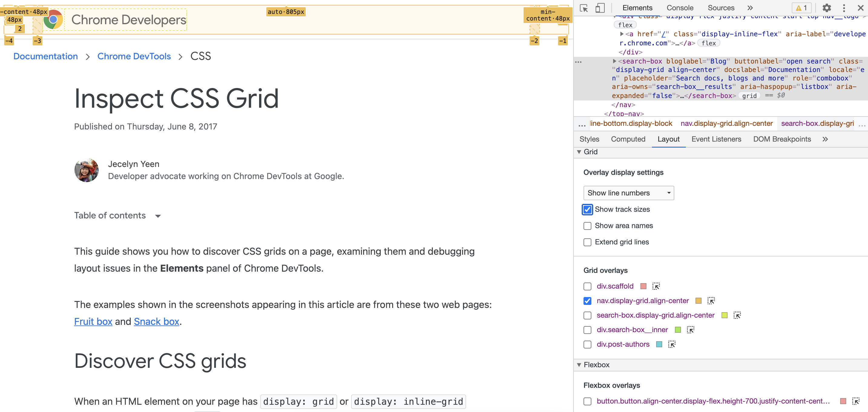Click the warnings counter badge

pos(802,8)
